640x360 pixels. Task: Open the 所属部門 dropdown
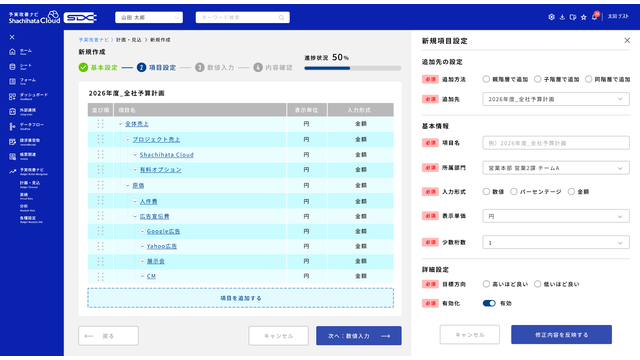pos(556,168)
